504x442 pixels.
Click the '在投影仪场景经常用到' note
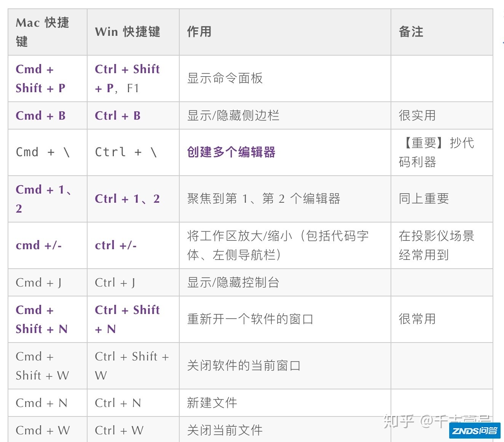point(442,245)
